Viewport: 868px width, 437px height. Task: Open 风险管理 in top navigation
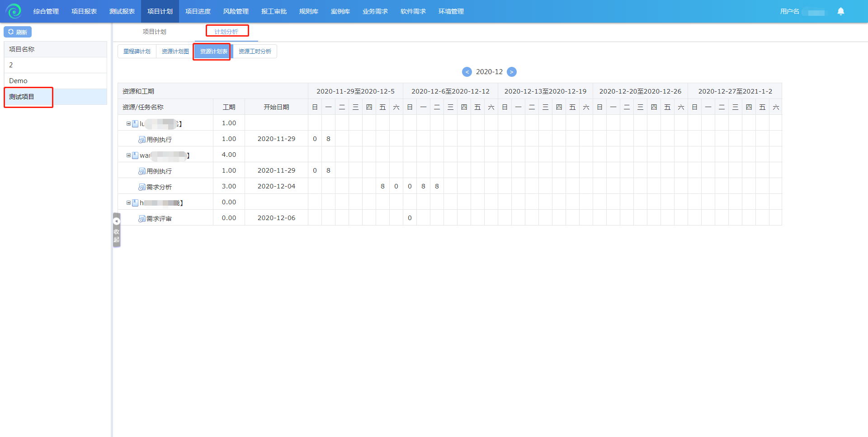click(x=236, y=11)
